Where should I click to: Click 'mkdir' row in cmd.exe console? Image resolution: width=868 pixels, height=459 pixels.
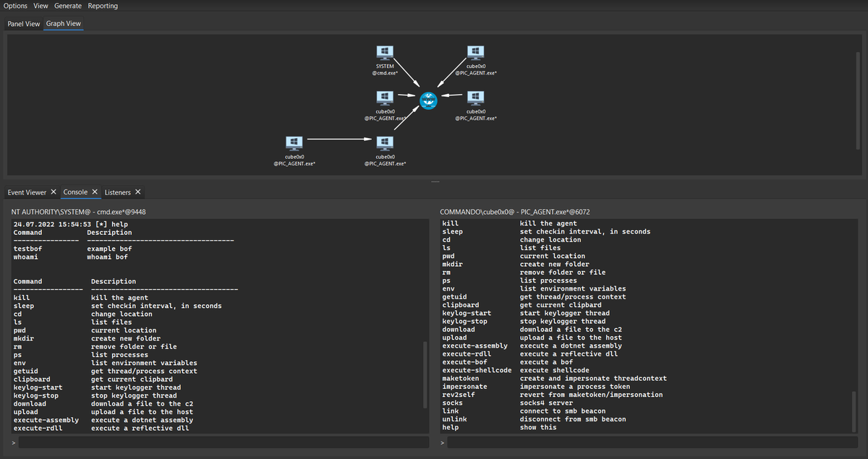coord(88,338)
